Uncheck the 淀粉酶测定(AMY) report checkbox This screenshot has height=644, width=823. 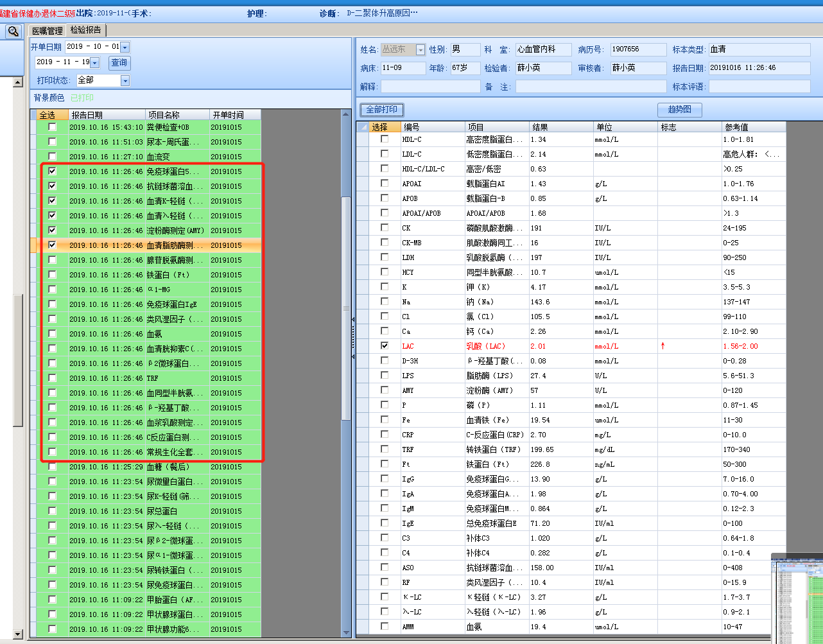[x=53, y=231]
